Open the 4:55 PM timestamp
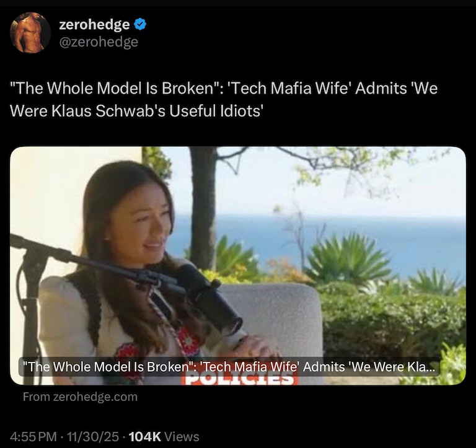The image size is (476, 448). [x=33, y=437]
